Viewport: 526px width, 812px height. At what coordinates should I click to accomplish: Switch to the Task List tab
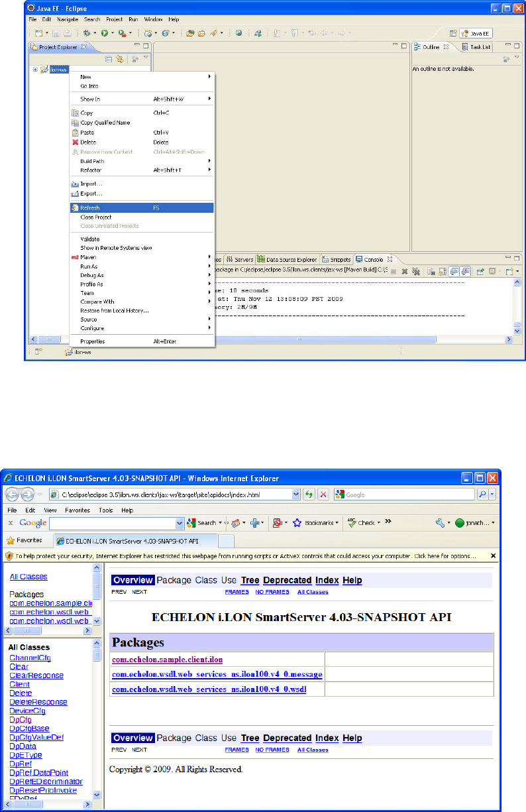click(x=476, y=47)
